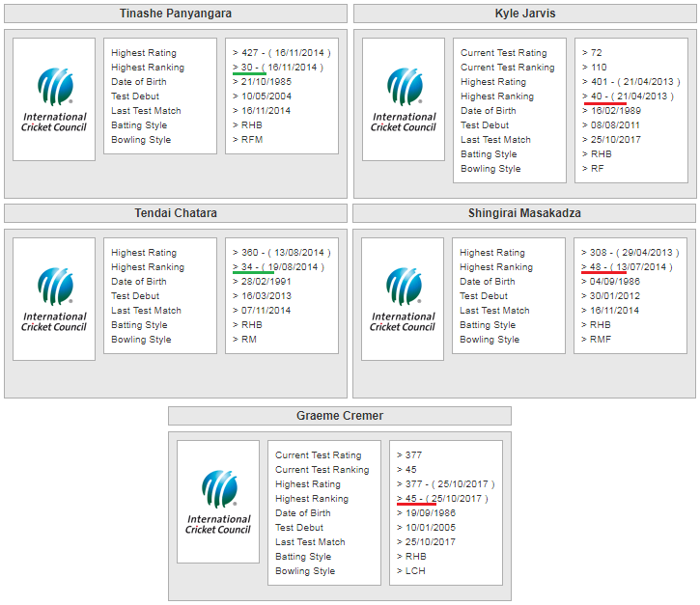Select the Kyle Jarvis name header
This screenshot has height=605, width=700.
[x=524, y=14]
